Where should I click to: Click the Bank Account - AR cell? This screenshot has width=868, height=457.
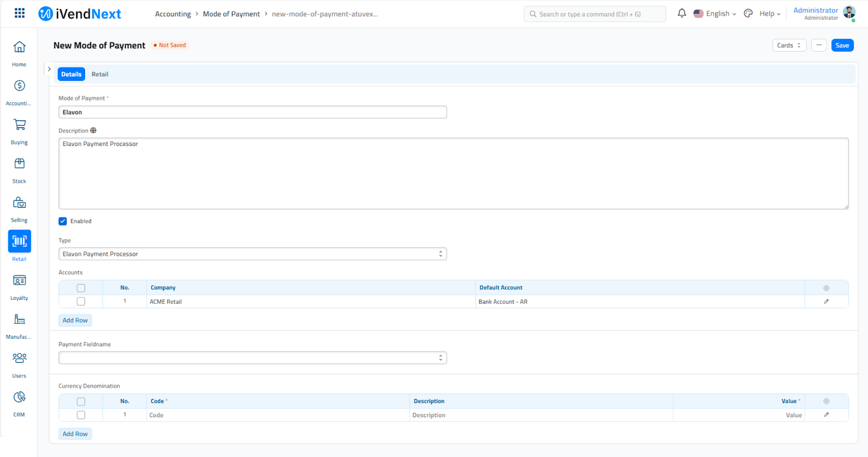[x=640, y=302]
